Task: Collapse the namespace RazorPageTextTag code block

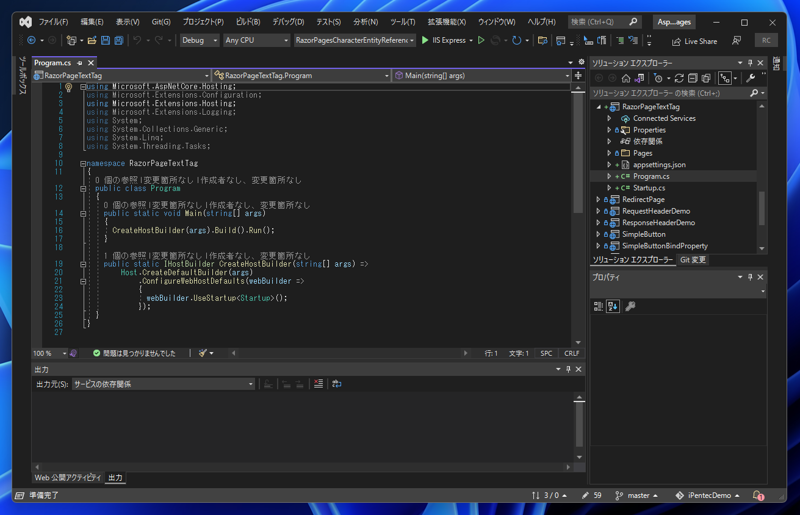Action: 83,164
